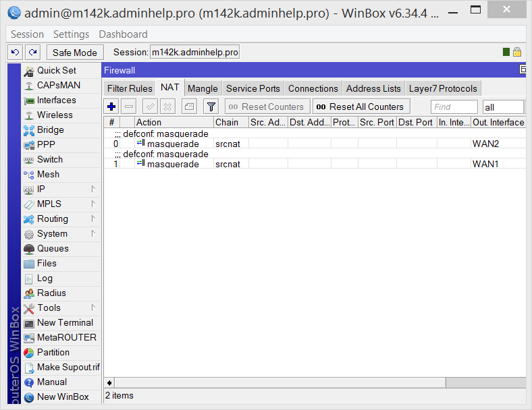Click Reset All Counters button

pos(361,107)
